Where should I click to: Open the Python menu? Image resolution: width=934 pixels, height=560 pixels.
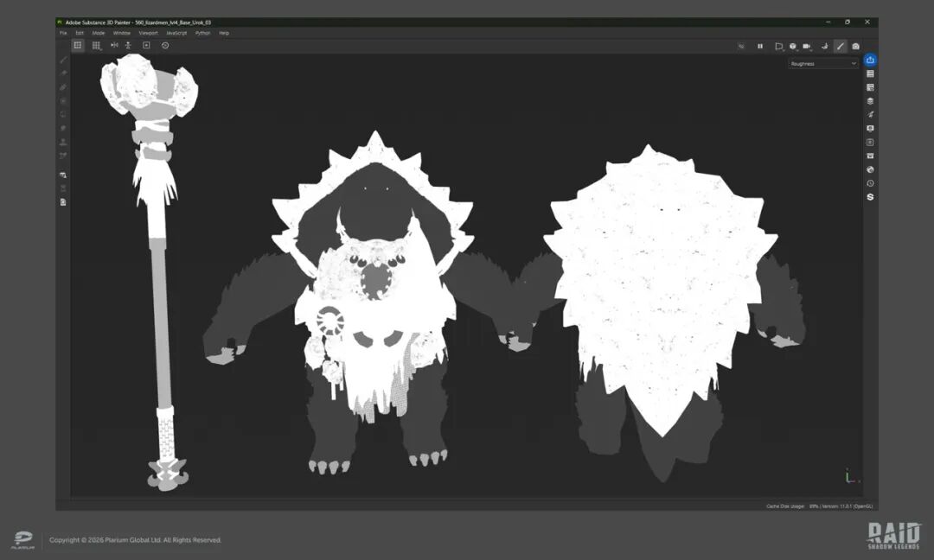[x=202, y=34]
